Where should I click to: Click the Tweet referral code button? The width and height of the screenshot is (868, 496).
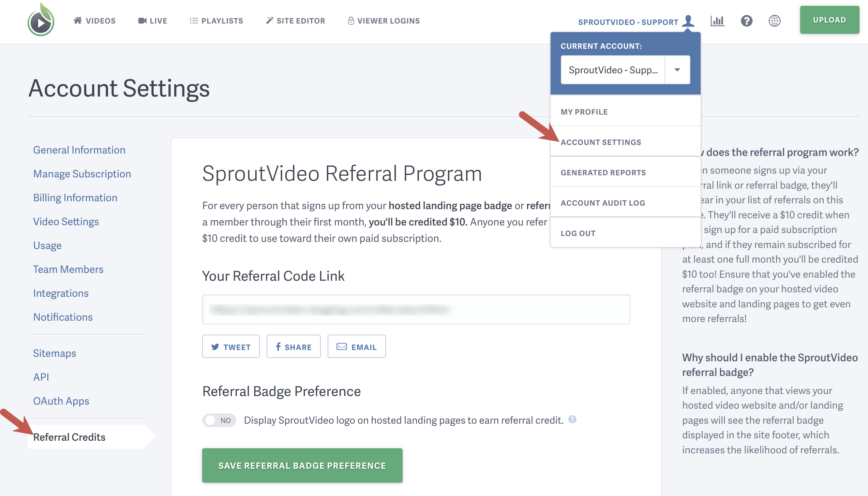231,347
